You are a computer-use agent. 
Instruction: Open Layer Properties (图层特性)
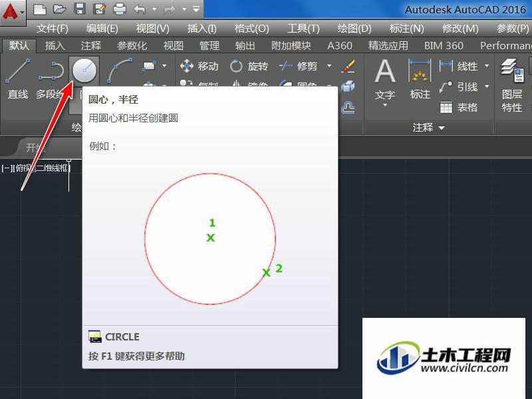pos(512,86)
